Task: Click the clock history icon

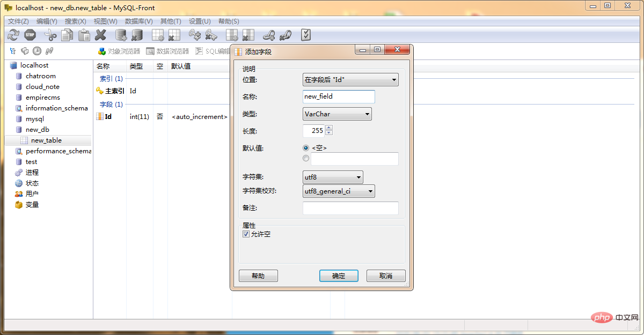Action: [x=37, y=51]
